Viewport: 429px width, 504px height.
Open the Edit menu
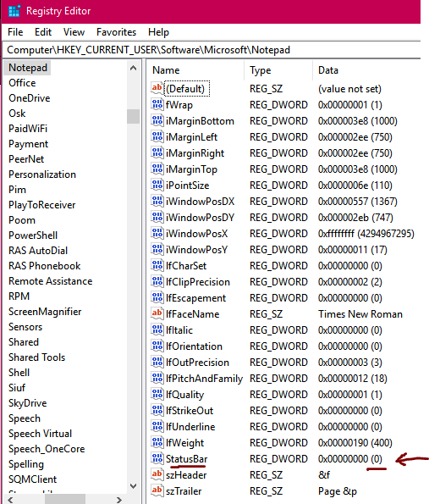click(43, 32)
